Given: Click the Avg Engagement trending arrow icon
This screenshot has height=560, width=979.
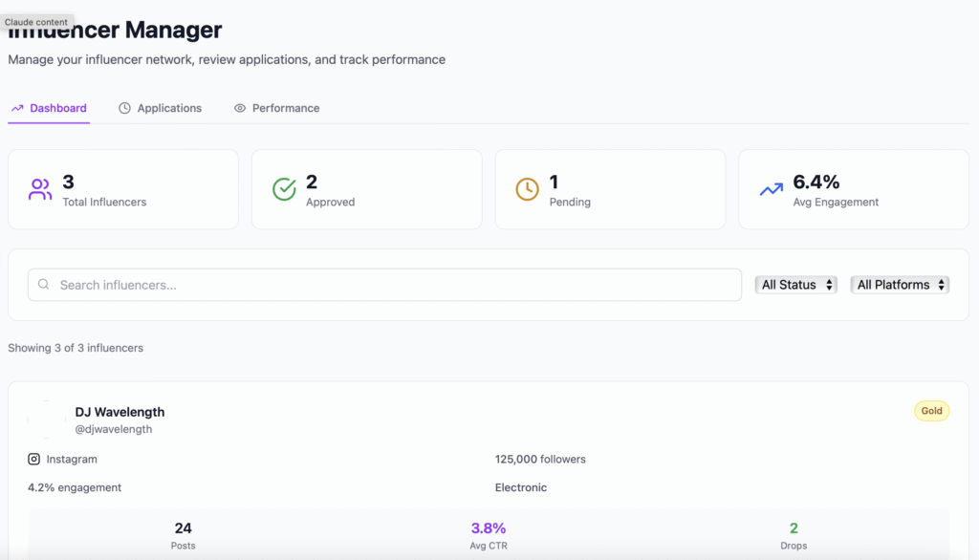Looking at the screenshot, I should click(771, 189).
